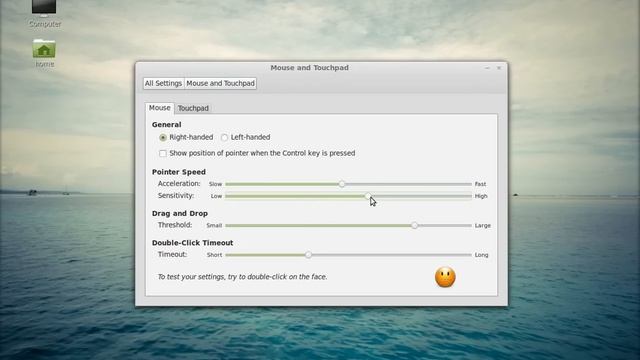Open the Computer desktop icon

coord(44,12)
